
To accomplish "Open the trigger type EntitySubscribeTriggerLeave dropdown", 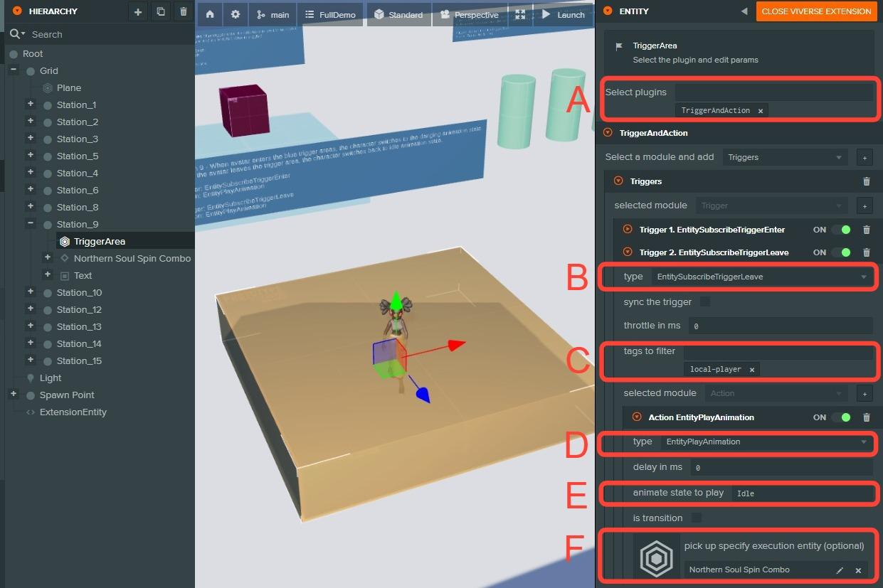I will point(762,277).
